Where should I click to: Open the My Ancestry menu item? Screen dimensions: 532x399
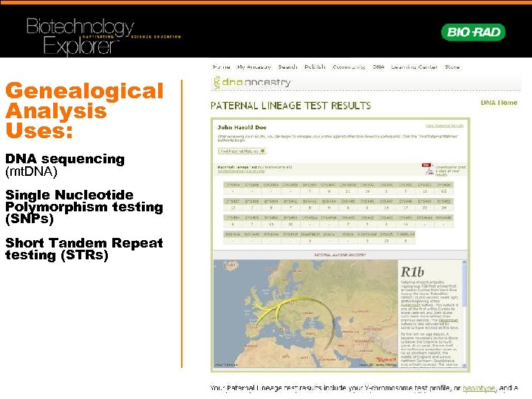click(x=254, y=66)
